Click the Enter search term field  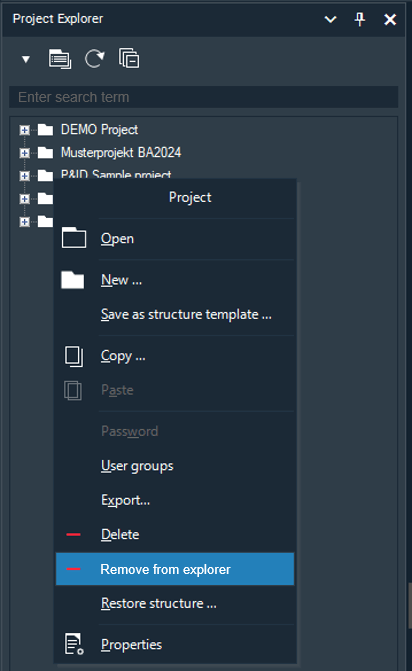(204, 97)
